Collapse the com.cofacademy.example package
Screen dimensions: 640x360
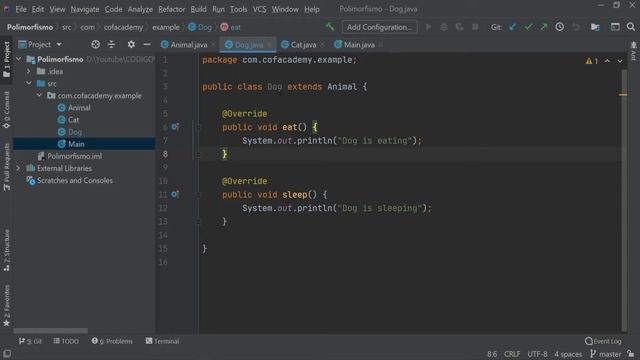(x=39, y=96)
